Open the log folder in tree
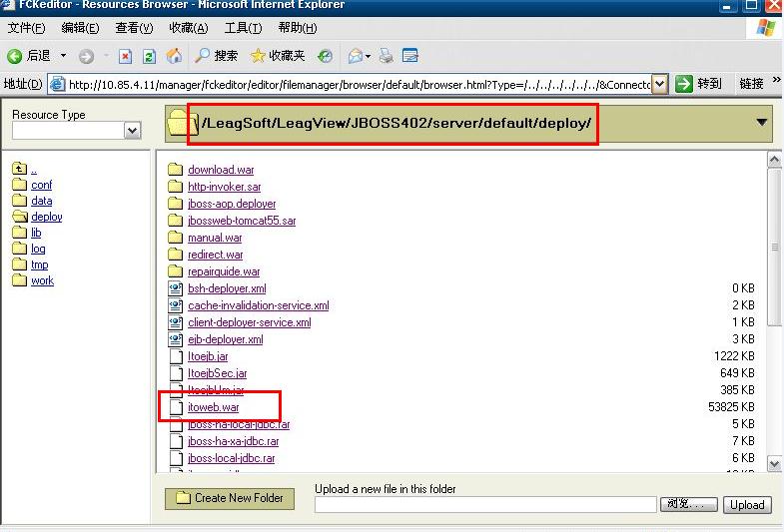The width and height of the screenshot is (784, 532). pos(38,249)
